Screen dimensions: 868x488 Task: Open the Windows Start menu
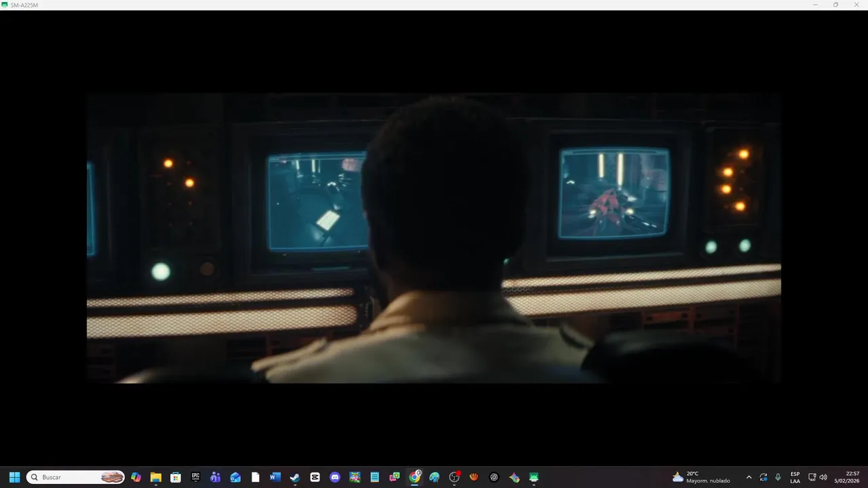point(14,477)
